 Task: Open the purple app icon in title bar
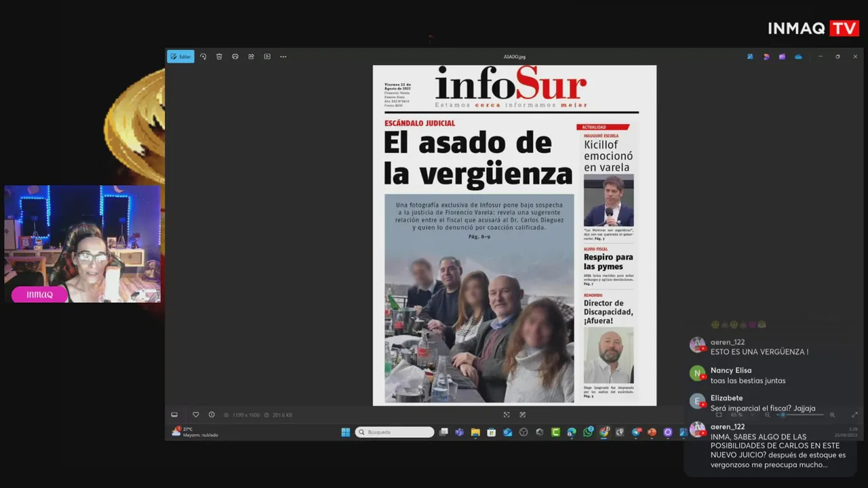(782, 56)
